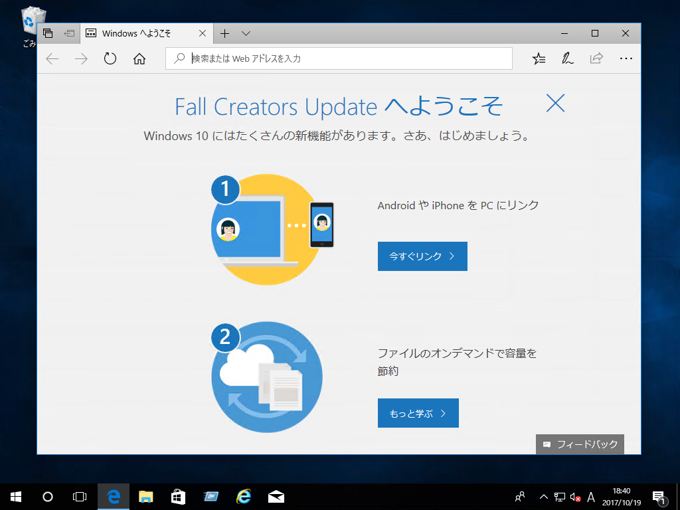
Task: Toggle IME input mode A indicator
Action: (591, 497)
